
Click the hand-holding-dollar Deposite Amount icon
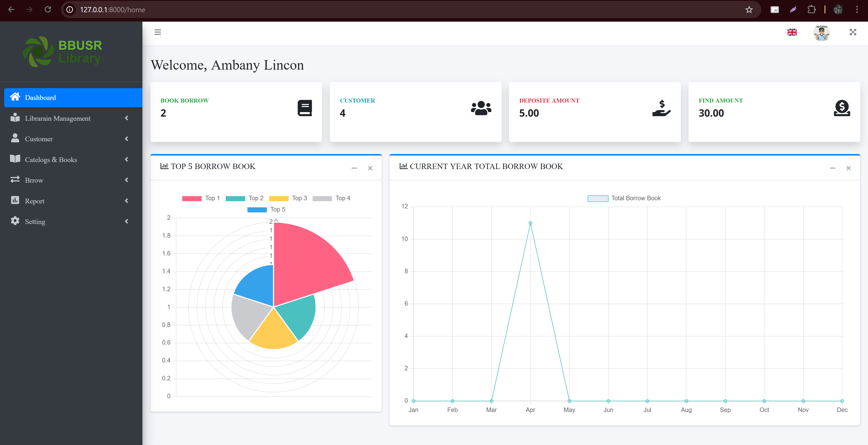pos(661,108)
